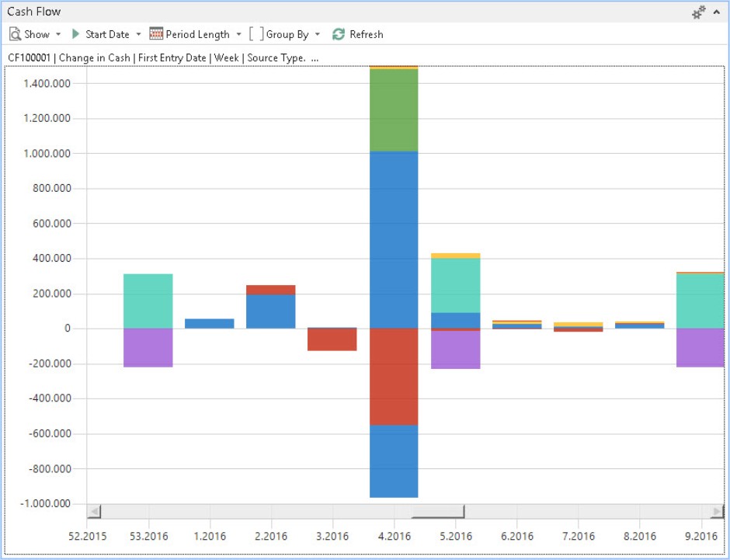Click the chart scrollbar right arrow
The width and height of the screenshot is (730, 560).
pyautogui.click(x=716, y=511)
